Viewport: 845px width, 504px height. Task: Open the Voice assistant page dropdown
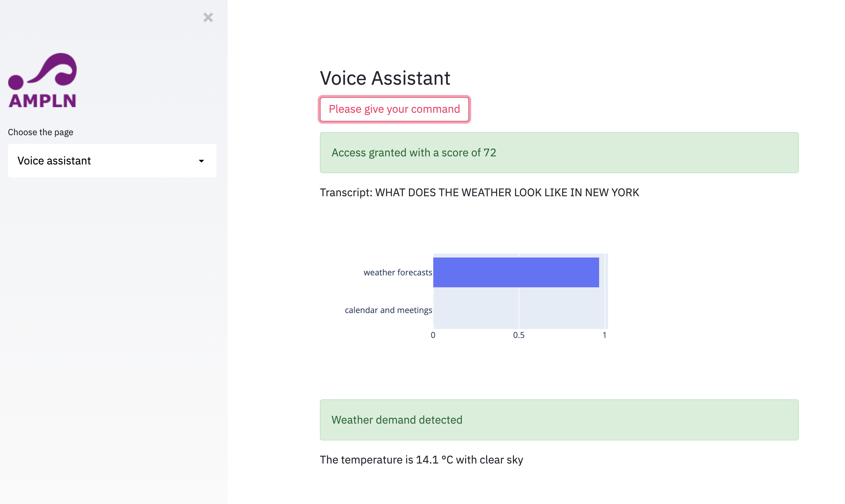(x=112, y=161)
